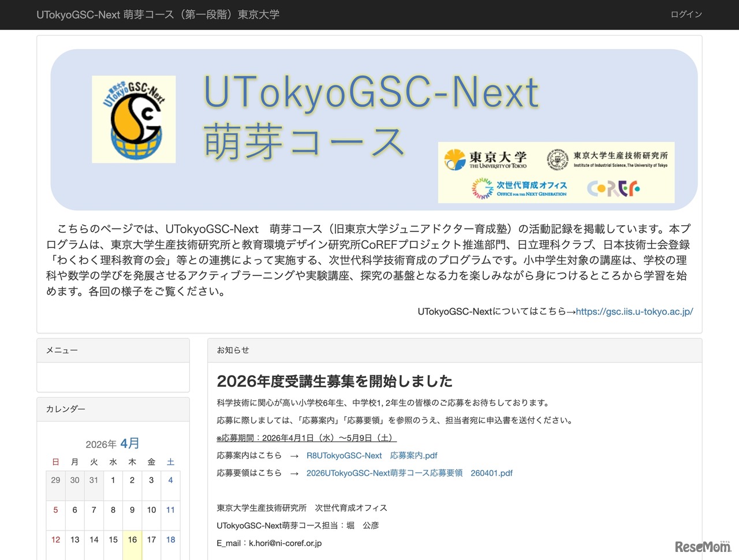The width and height of the screenshot is (739, 560).
Task: Collapse the メニュー panel header
Action: click(x=61, y=350)
